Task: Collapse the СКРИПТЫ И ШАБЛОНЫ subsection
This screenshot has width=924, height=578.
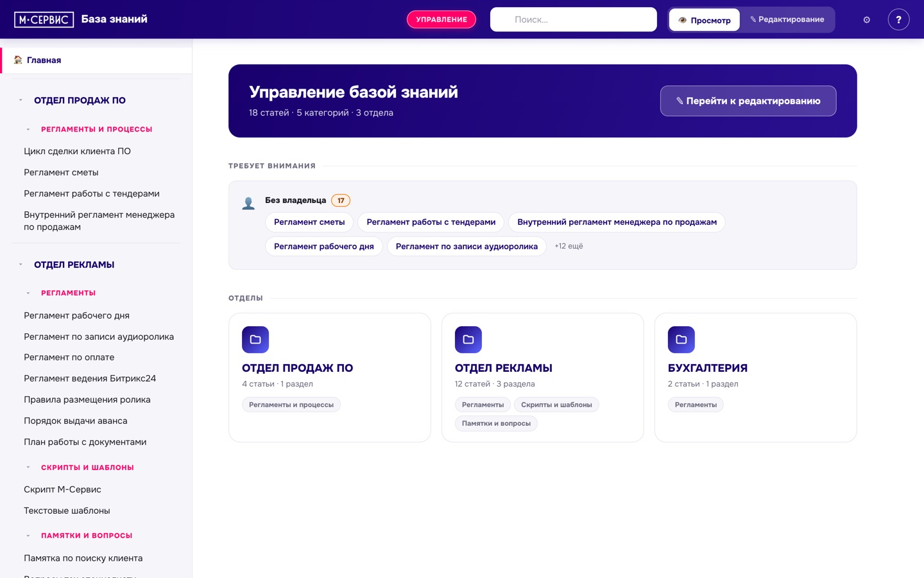Action: point(28,468)
